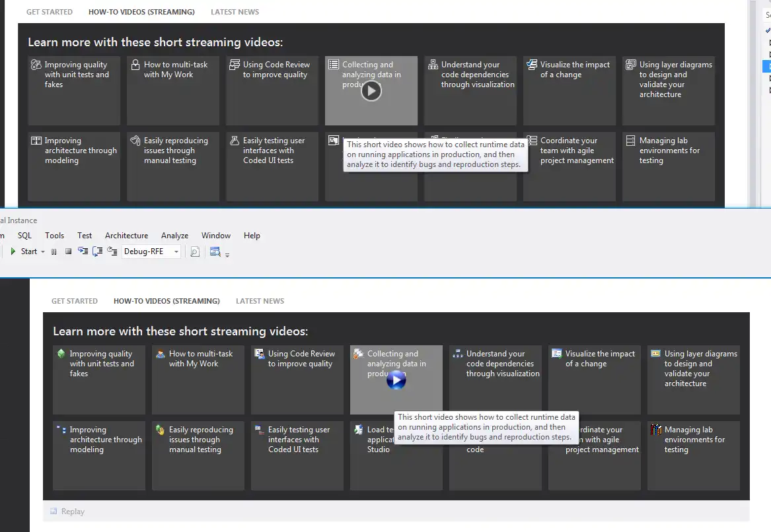The width and height of the screenshot is (771, 532).
Task: Open the Easily reproducing issues link in the lower start page
Action: coord(198,455)
